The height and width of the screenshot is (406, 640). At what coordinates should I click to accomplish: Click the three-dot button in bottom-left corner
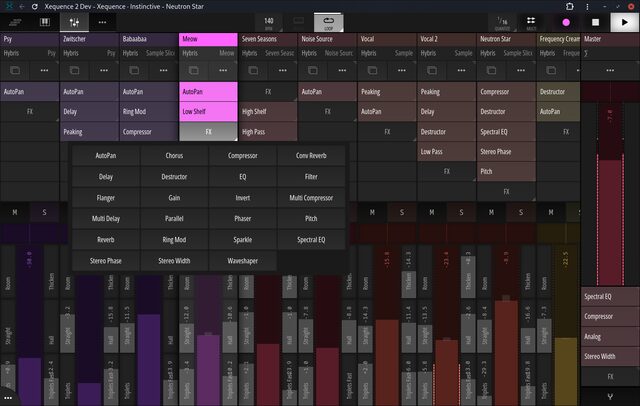8,397
